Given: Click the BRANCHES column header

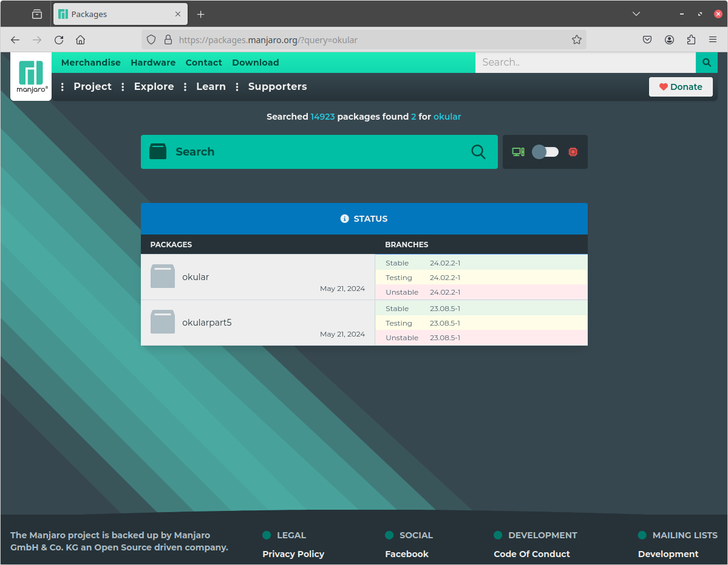Looking at the screenshot, I should pos(407,244).
